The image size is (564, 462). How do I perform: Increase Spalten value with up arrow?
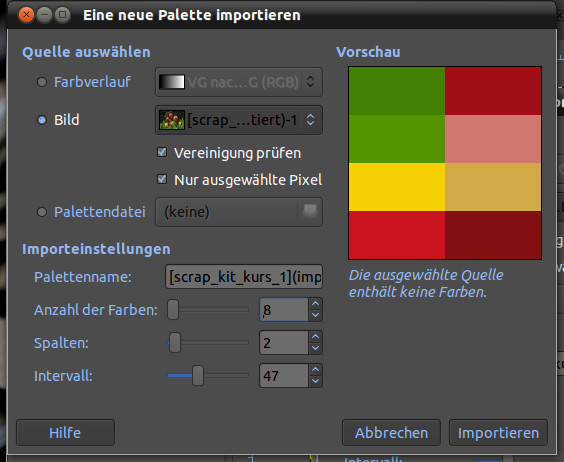(315, 337)
